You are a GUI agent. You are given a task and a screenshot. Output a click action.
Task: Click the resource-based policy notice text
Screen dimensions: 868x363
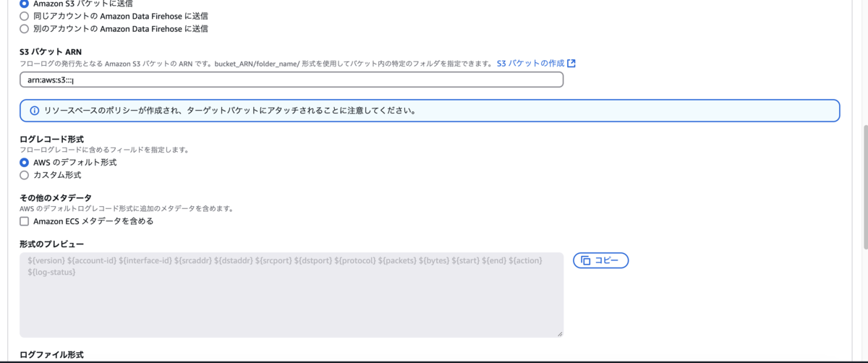pyautogui.click(x=230, y=111)
